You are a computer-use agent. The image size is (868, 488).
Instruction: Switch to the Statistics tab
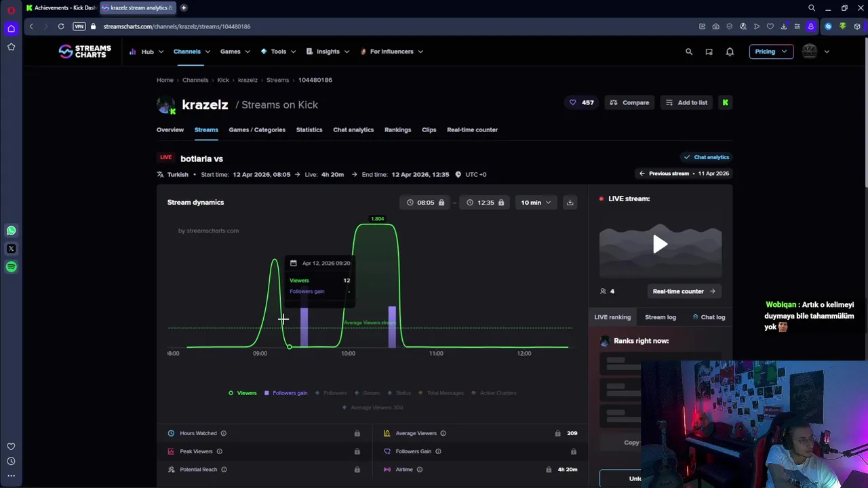(x=309, y=129)
